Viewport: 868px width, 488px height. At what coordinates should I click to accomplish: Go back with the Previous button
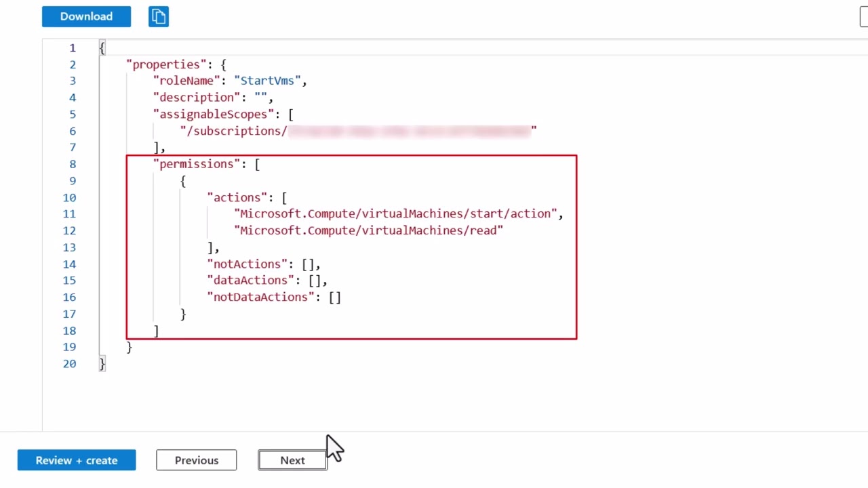click(x=197, y=460)
